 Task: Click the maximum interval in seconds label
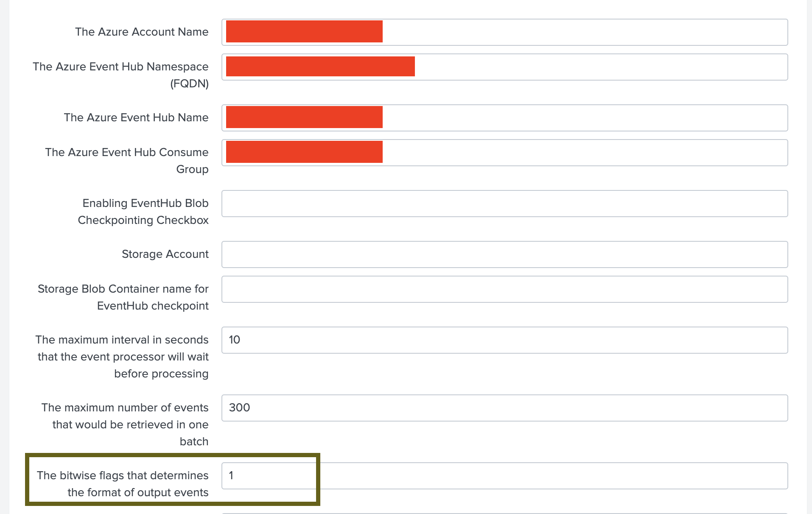tap(122, 357)
